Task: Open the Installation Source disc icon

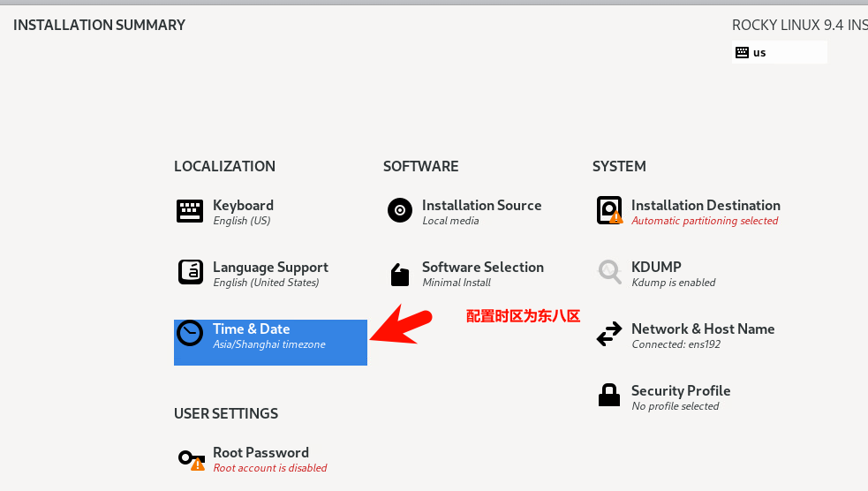Action: tap(400, 210)
